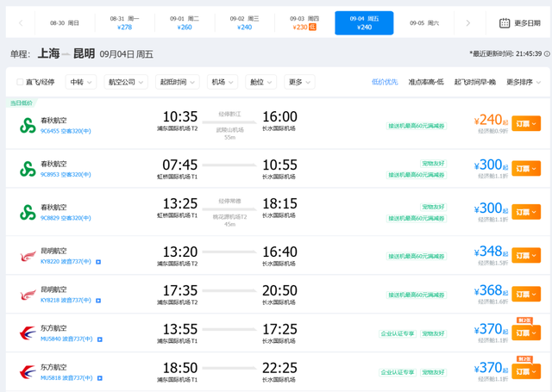Image resolution: width=552 pixels, height=392 pixels.
Task: Click the 企业认证专享 tag on the MU5818 row
Action: (x=398, y=372)
